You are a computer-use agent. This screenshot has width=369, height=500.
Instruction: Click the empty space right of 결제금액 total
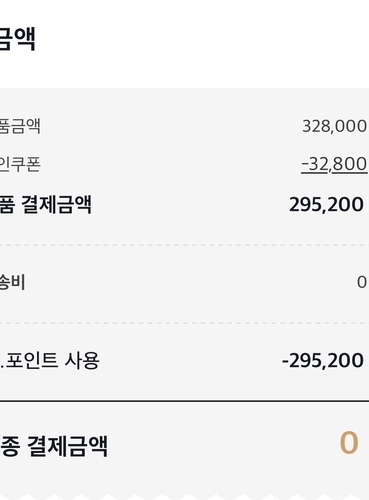(223, 446)
